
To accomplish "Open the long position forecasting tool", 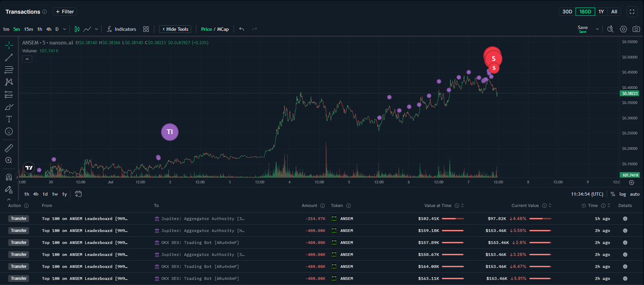I will [x=9, y=94].
